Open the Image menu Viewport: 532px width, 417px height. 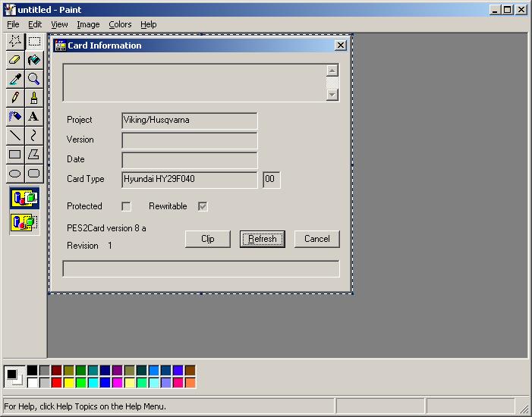(88, 24)
